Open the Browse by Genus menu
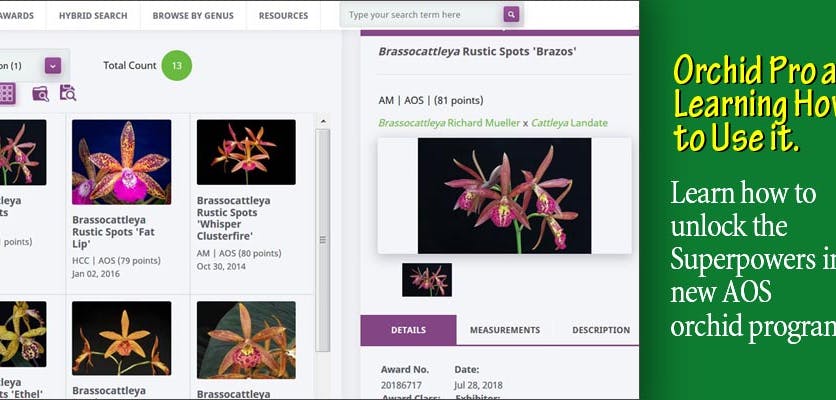The image size is (836, 400). click(195, 15)
